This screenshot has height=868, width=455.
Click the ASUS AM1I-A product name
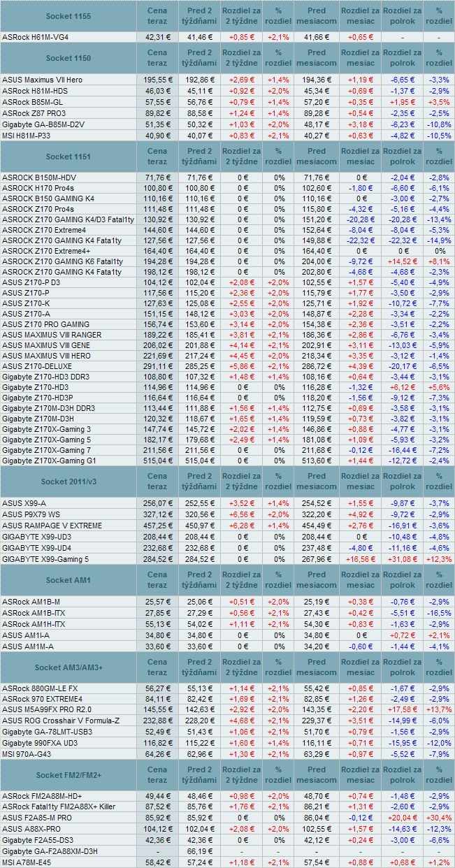point(25,635)
